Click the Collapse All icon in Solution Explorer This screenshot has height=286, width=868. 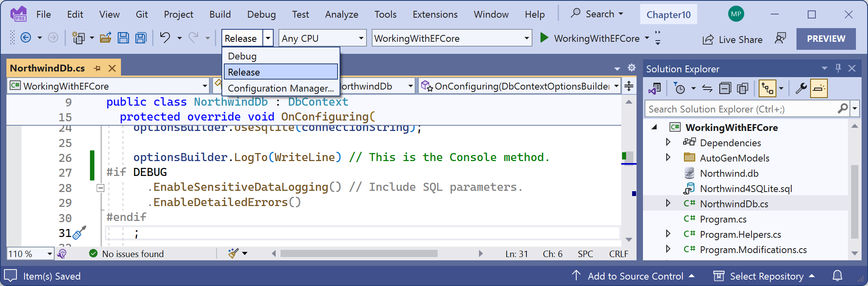coord(725,88)
